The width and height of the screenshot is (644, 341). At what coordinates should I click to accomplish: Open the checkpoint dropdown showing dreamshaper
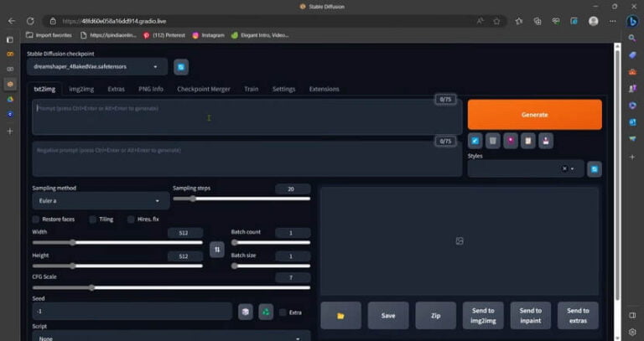coord(97,67)
